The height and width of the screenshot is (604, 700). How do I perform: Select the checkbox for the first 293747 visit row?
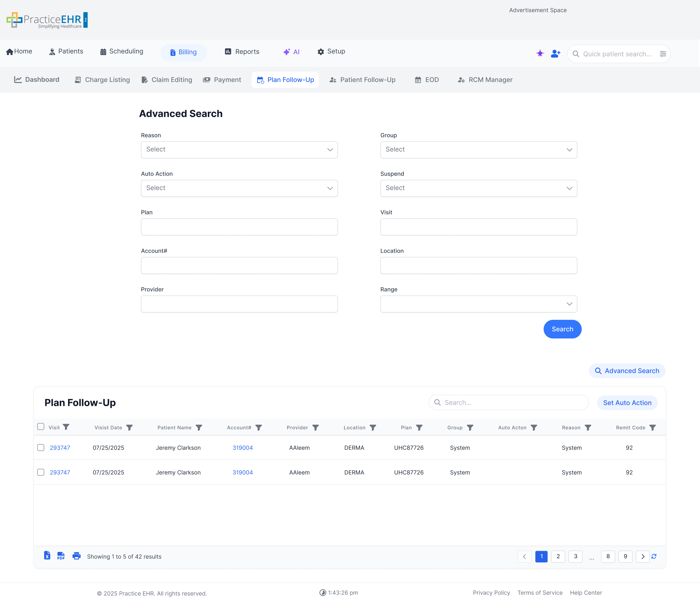point(41,448)
